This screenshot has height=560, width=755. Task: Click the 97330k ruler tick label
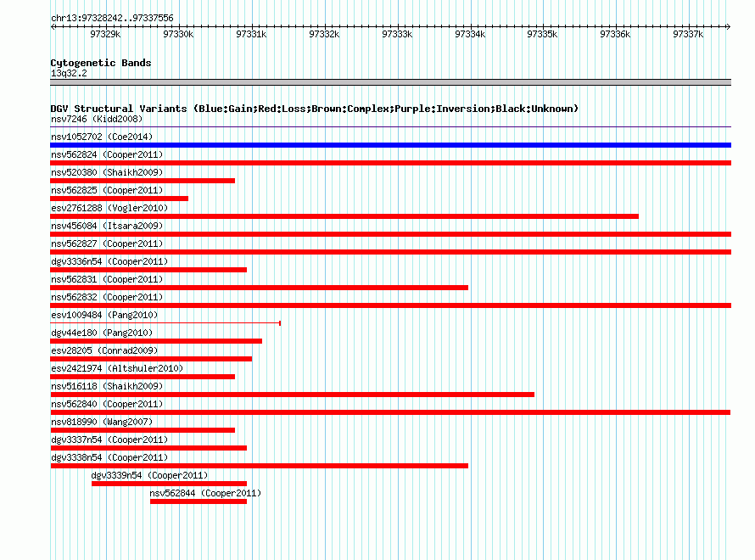coord(178,34)
